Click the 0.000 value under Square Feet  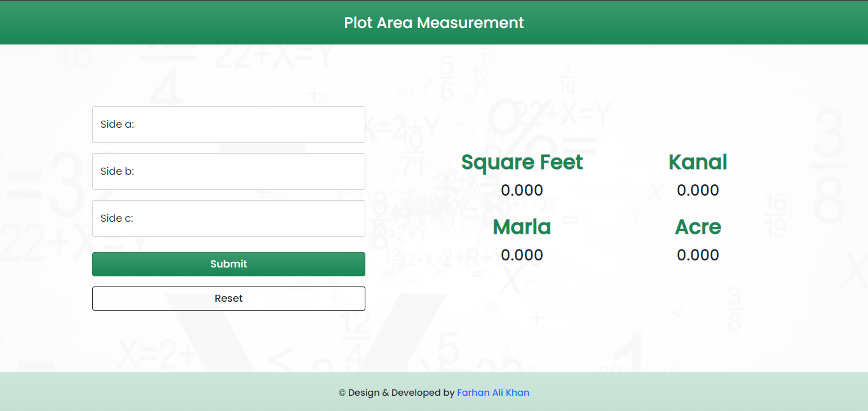click(x=522, y=191)
